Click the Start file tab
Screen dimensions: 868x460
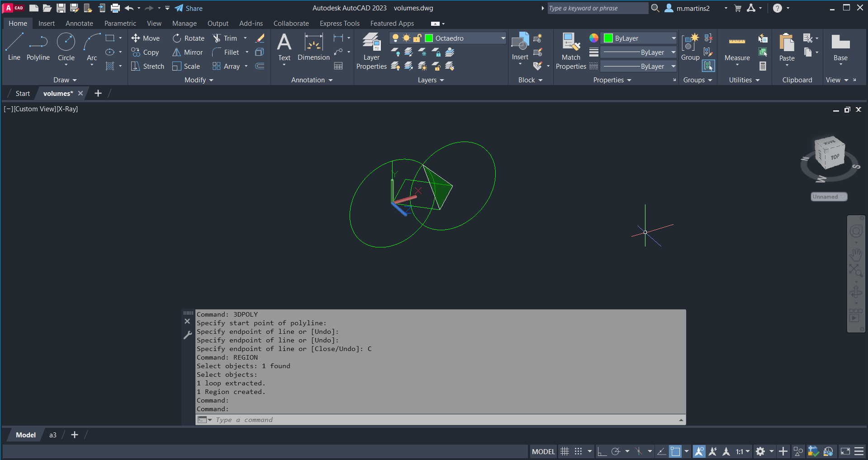point(23,94)
